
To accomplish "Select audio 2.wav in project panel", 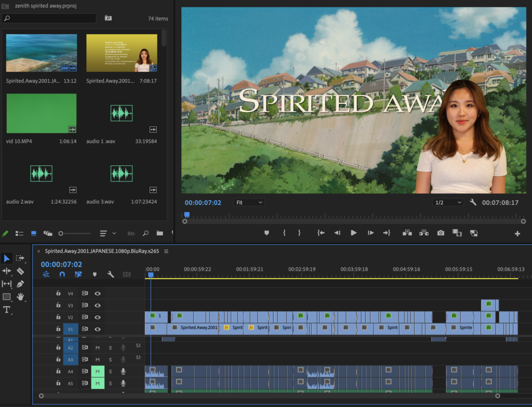I will [42, 174].
